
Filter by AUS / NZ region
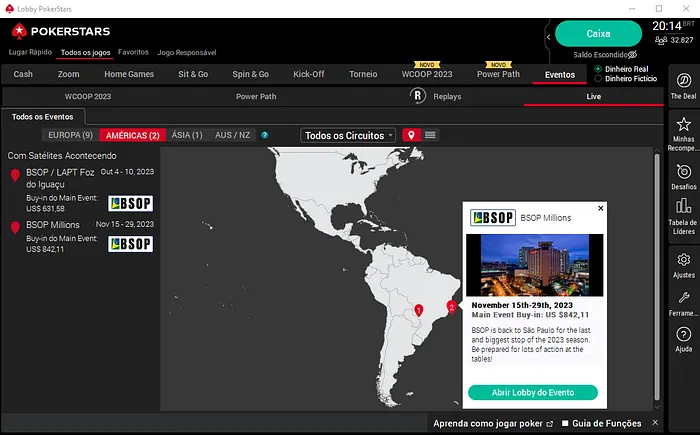pos(232,135)
